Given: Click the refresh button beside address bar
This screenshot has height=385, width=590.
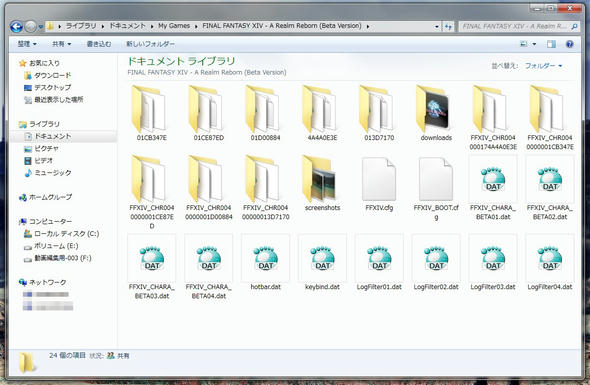Looking at the screenshot, I should point(448,26).
